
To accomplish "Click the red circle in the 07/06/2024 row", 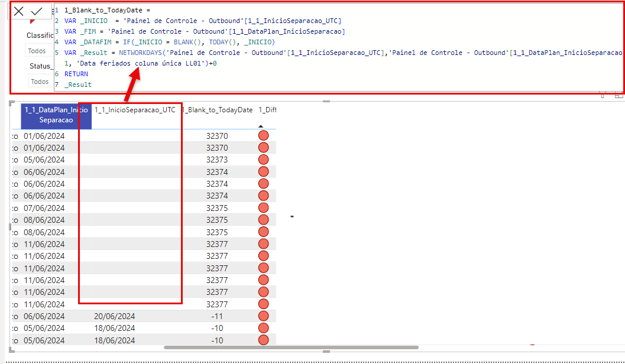I will (264, 208).
